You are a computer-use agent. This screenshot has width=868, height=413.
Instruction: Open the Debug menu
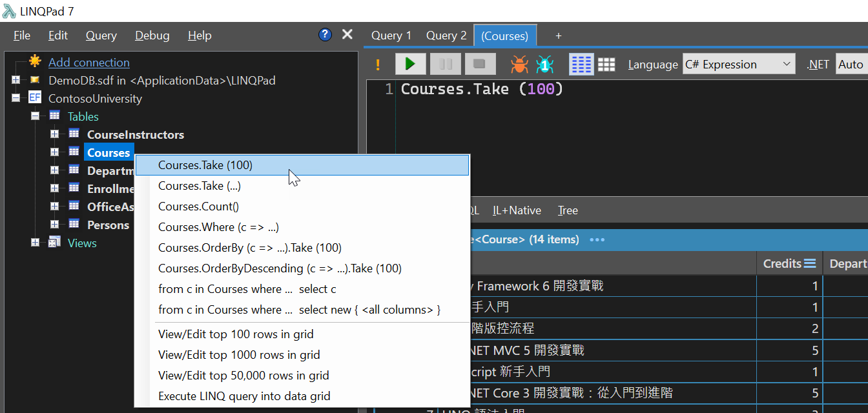click(x=152, y=35)
